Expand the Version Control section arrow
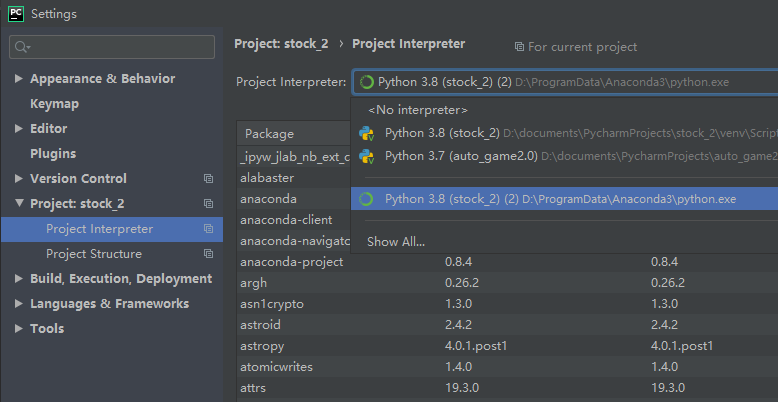The image size is (778, 402). [x=19, y=178]
